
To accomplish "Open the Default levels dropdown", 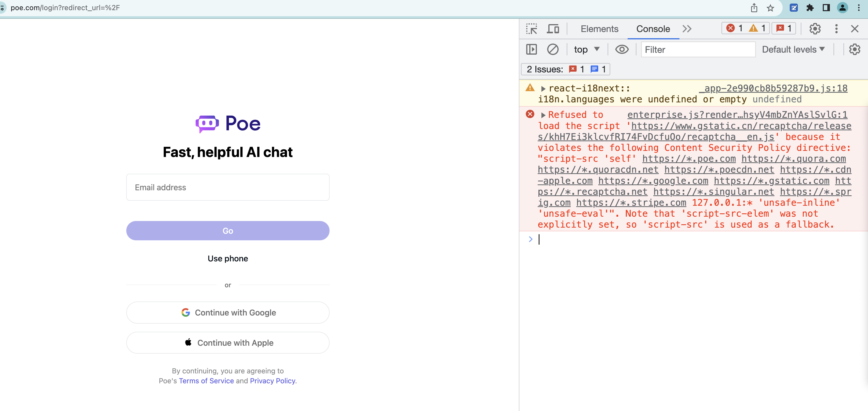I will click(793, 50).
